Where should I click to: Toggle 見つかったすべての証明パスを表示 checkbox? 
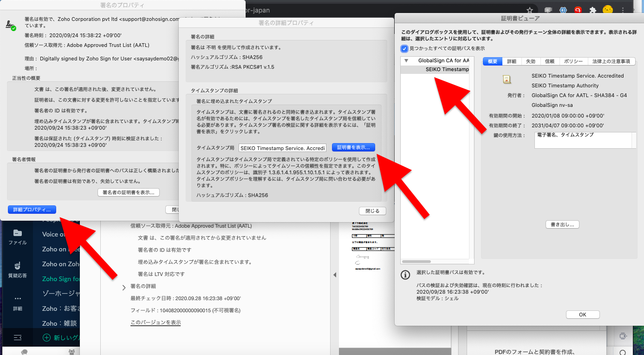click(404, 48)
